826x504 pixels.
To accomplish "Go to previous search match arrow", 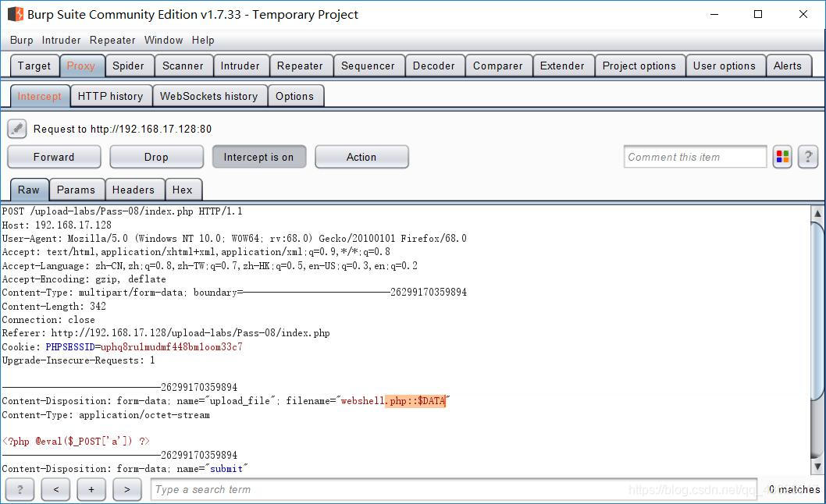I will point(56,489).
